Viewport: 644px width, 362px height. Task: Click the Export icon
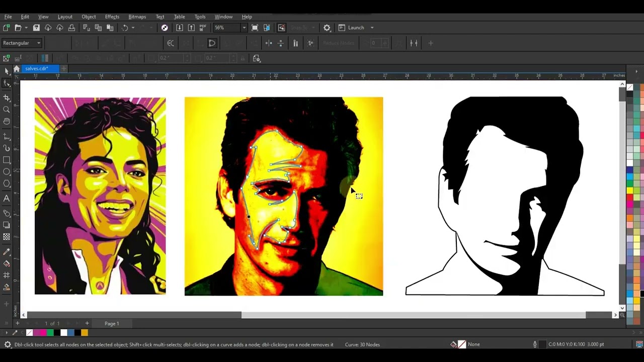191,28
